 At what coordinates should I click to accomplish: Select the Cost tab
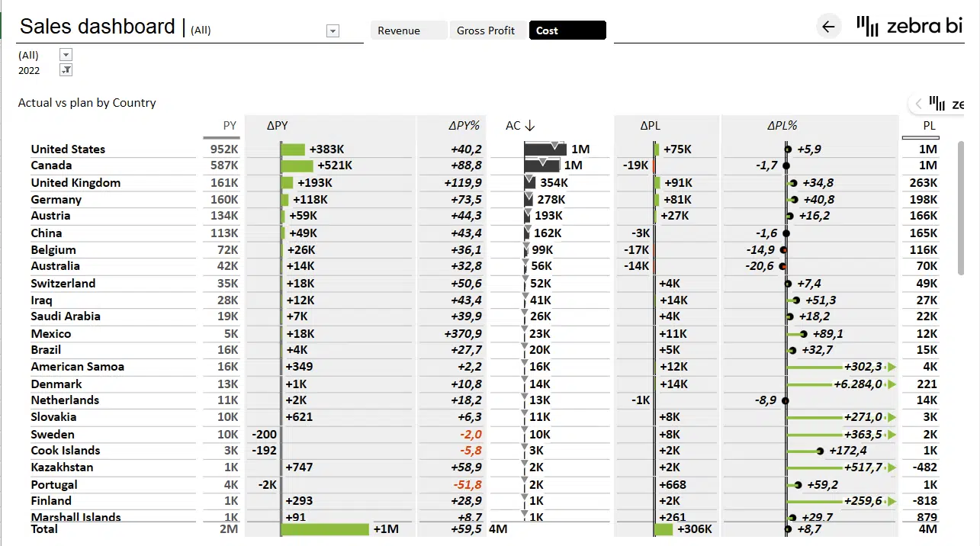[x=567, y=31]
